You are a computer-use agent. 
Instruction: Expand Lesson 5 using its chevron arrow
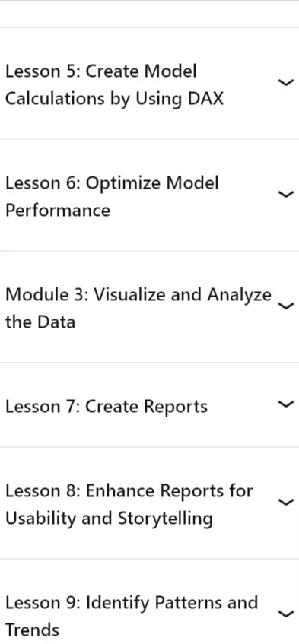(x=286, y=83)
